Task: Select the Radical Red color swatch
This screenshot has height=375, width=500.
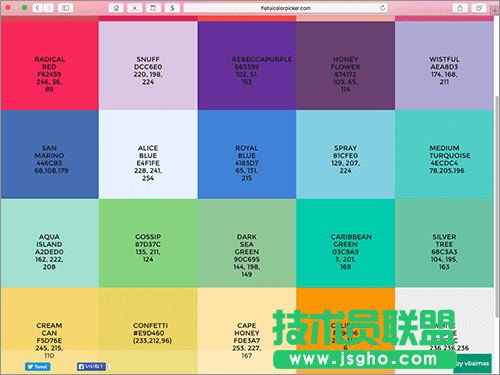Action: (x=49, y=66)
